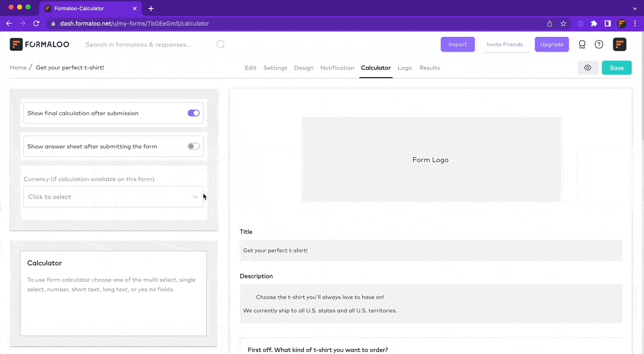Go to the Notification tab
This screenshot has width=644, height=354.
(337, 68)
